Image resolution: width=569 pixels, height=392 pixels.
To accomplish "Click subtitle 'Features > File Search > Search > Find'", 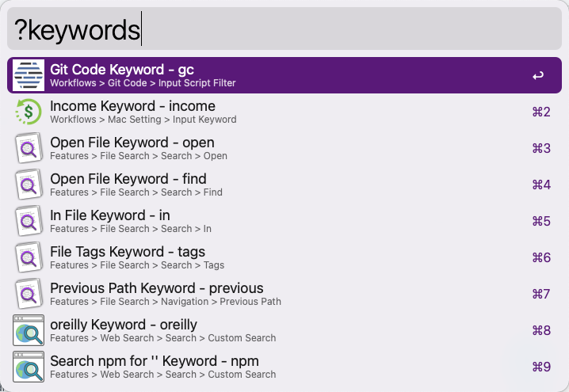I will [136, 192].
